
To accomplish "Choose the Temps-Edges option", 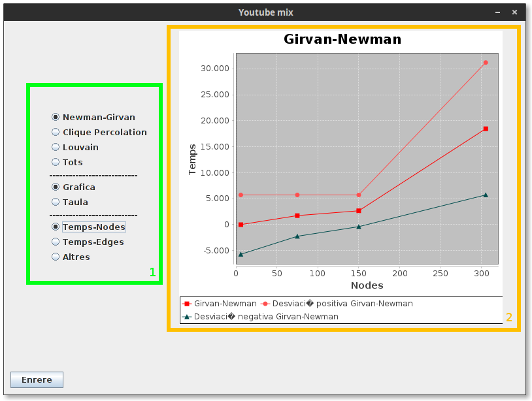I will pyautogui.click(x=88, y=242).
